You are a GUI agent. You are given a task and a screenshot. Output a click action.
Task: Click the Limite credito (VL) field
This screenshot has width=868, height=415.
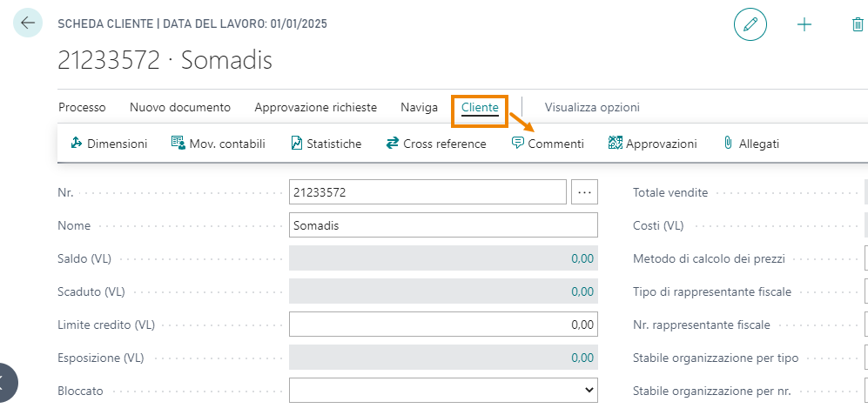443,325
